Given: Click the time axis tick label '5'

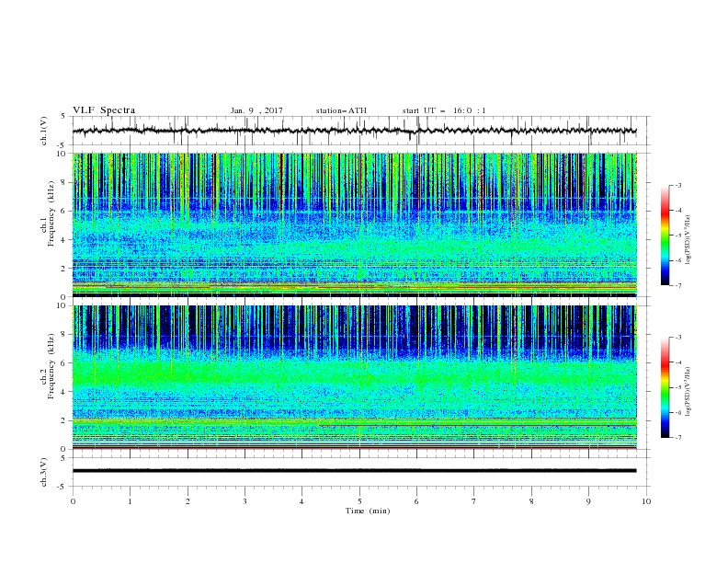Looking at the screenshot, I should (x=359, y=501).
